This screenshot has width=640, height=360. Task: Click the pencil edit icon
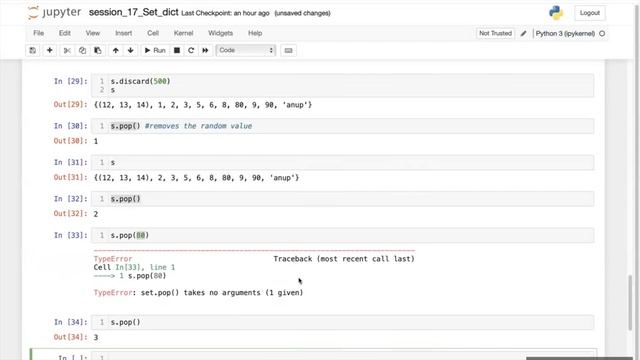coord(524,33)
